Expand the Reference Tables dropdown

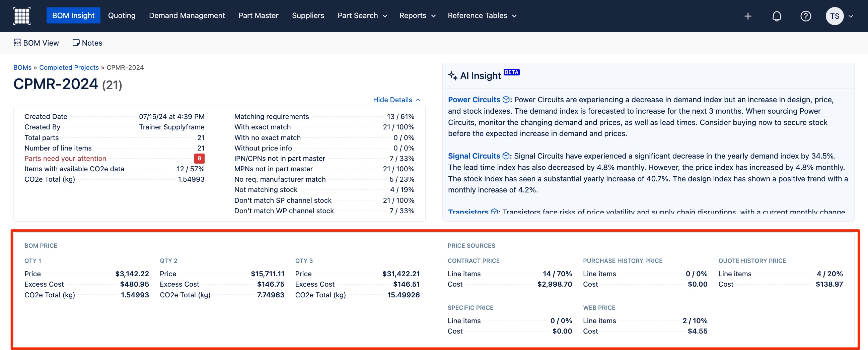pyautogui.click(x=482, y=15)
